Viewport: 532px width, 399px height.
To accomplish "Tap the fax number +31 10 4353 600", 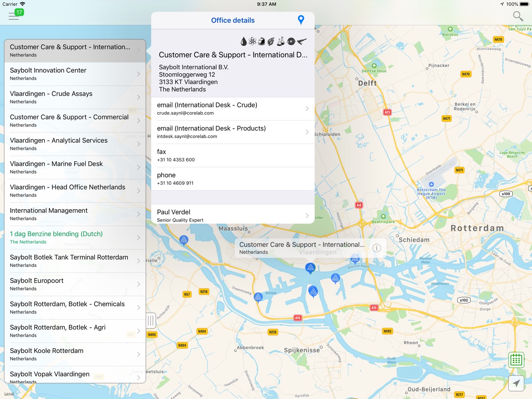I will (x=176, y=160).
